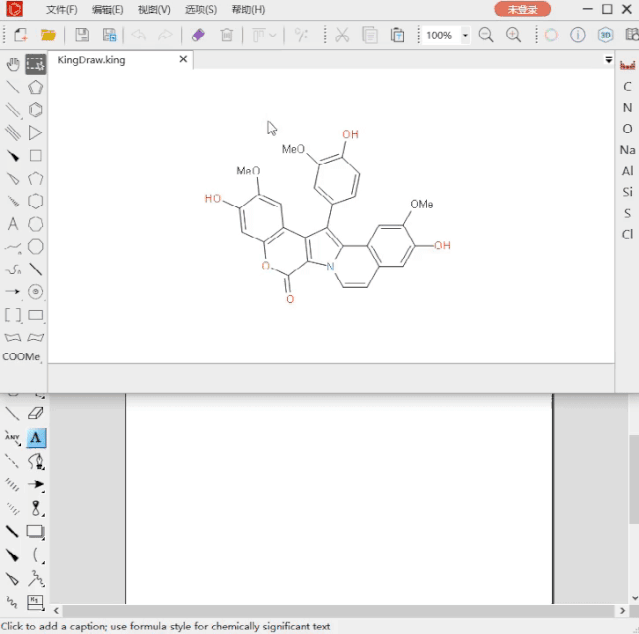
Task: Expand the align tool dropdown
Action: [273, 35]
